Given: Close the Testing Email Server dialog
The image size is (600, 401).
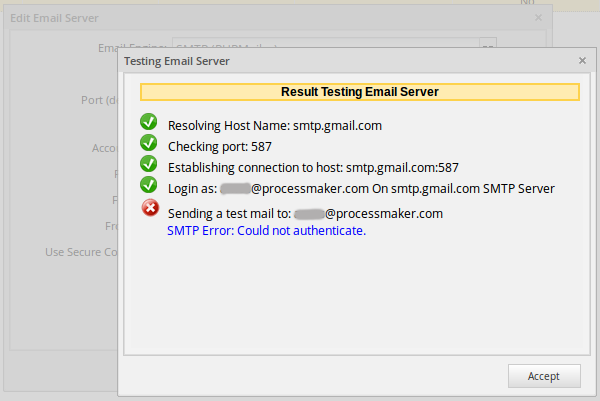Looking at the screenshot, I should [x=582, y=61].
